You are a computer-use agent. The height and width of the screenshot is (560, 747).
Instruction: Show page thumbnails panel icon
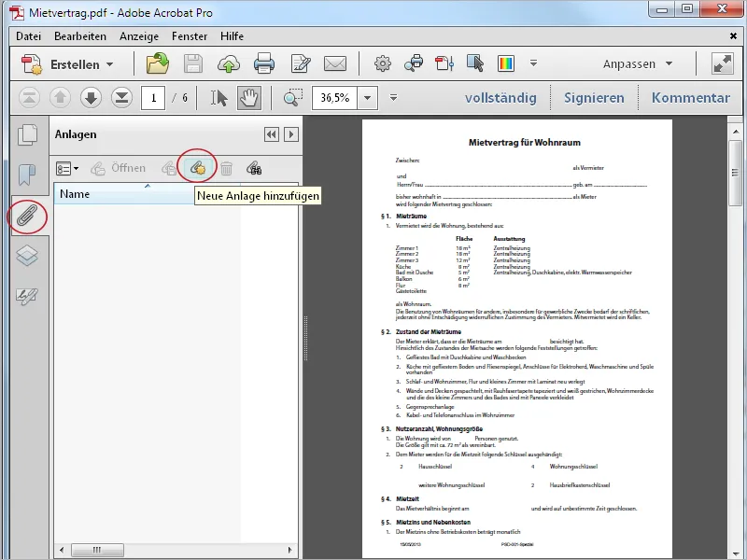28,134
